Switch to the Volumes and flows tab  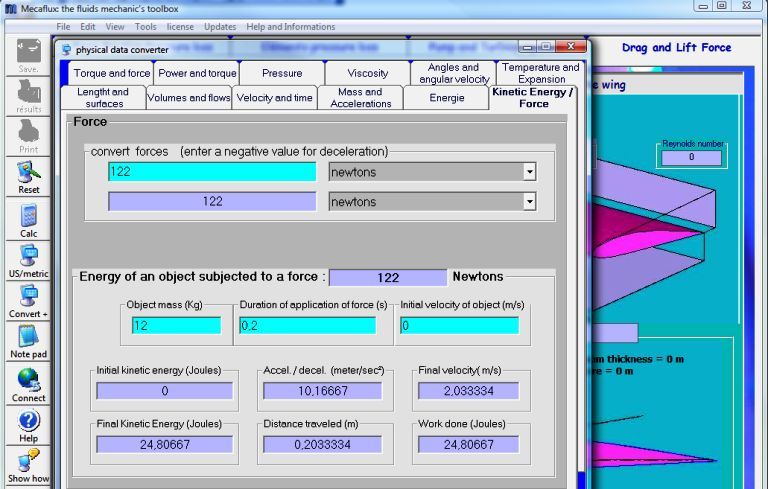click(x=189, y=98)
